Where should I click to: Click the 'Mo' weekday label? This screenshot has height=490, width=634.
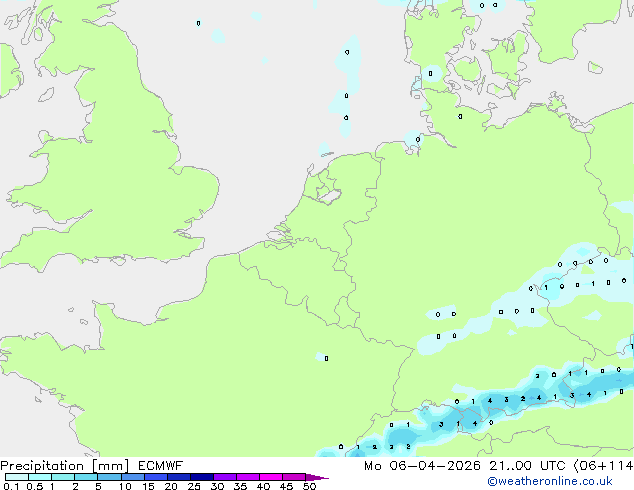[372, 466]
